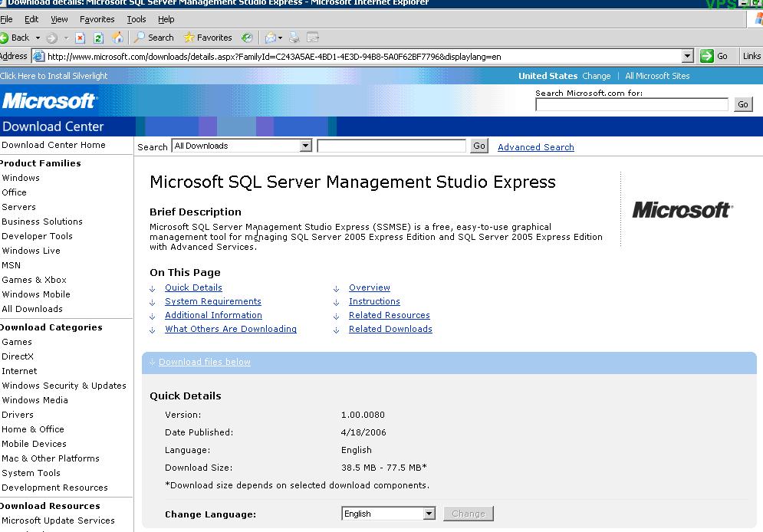Screen dimensions: 763x532
Task: Open the All Downloads search category dropdown
Action: (x=306, y=146)
